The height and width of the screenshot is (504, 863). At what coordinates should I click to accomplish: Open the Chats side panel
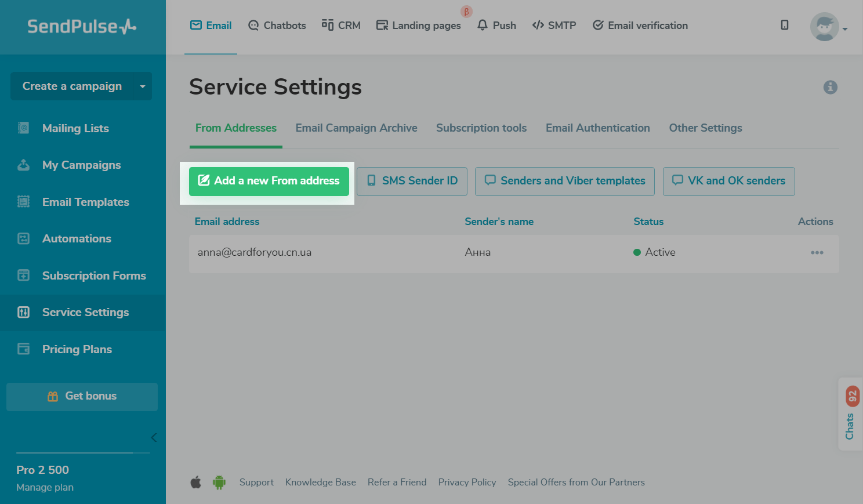[x=850, y=414]
